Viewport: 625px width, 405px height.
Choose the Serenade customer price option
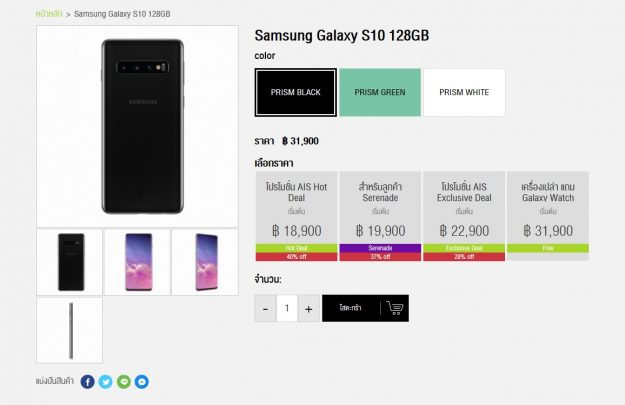pos(380,216)
